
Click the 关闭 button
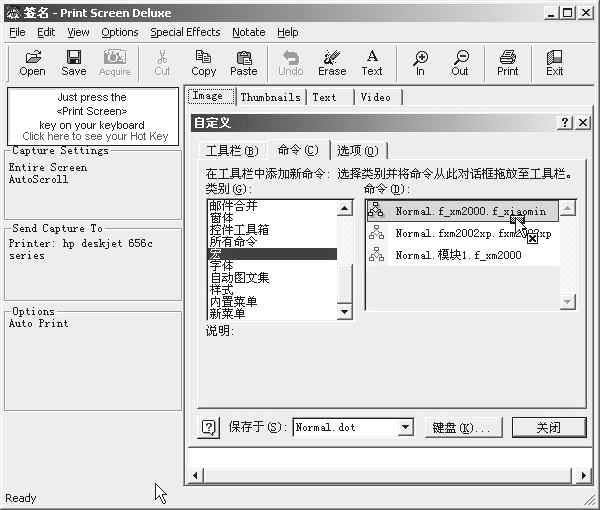(x=549, y=427)
